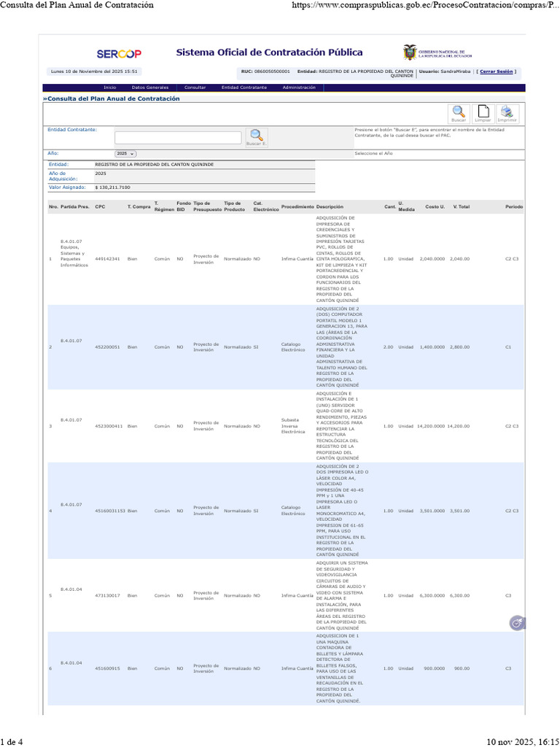
Task: Open the Administración menu
Action: click(299, 88)
